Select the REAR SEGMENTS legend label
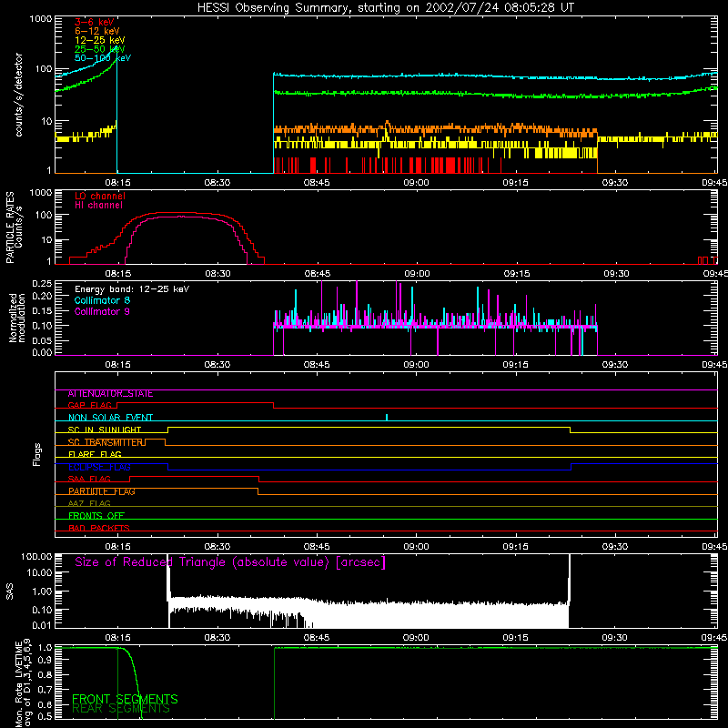 [x=121, y=709]
